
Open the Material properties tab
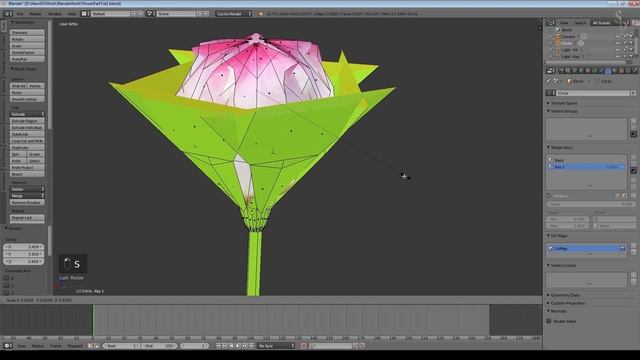click(x=615, y=71)
